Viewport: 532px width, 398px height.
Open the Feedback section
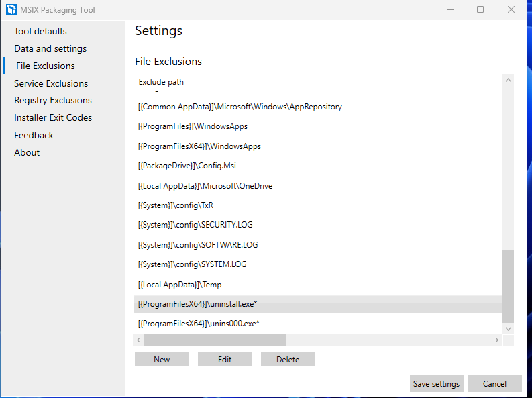(34, 135)
